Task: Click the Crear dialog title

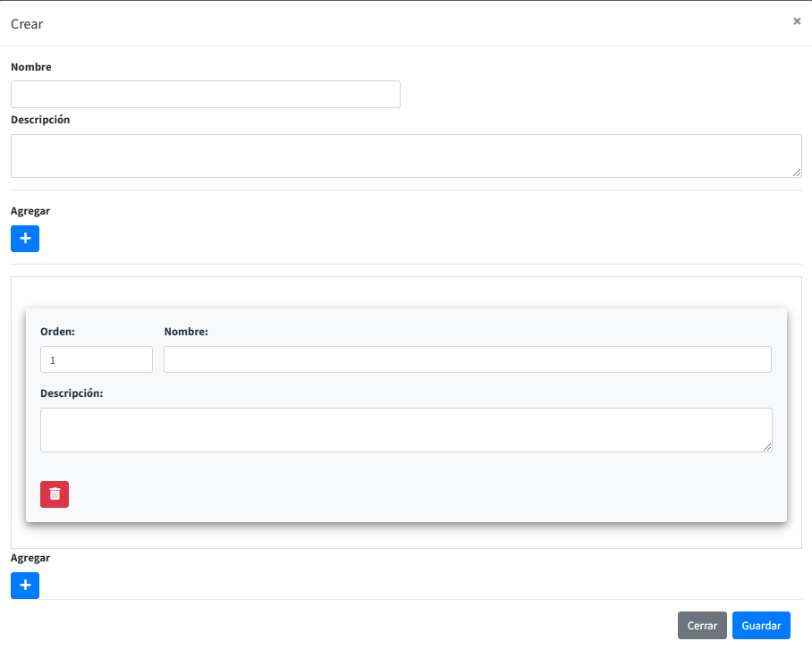Action: click(27, 24)
